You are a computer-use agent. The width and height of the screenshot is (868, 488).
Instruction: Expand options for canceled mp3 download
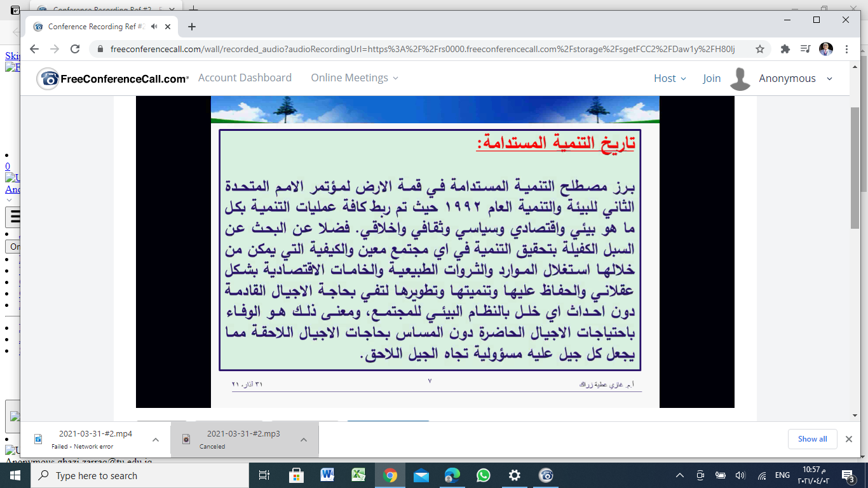304,440
